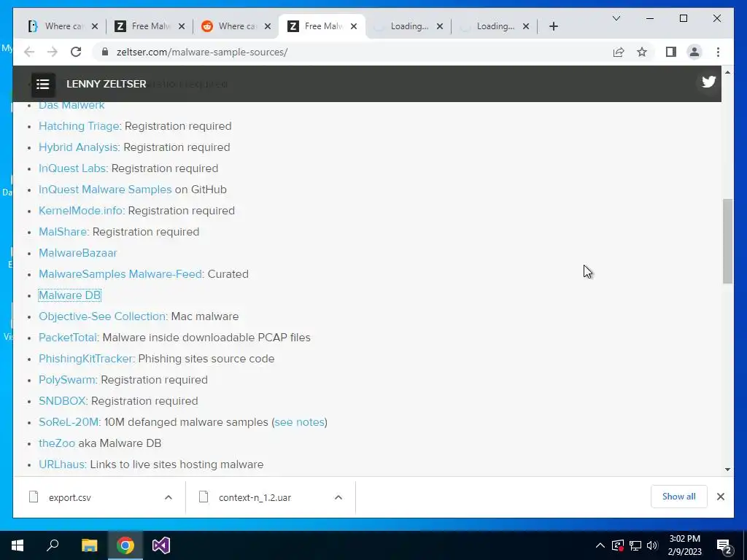Image resolution: width=747 pixels, height=560 pixels.
Task: Close the Reddit 'Where ca' tab
Action: (x=268, y=26)
